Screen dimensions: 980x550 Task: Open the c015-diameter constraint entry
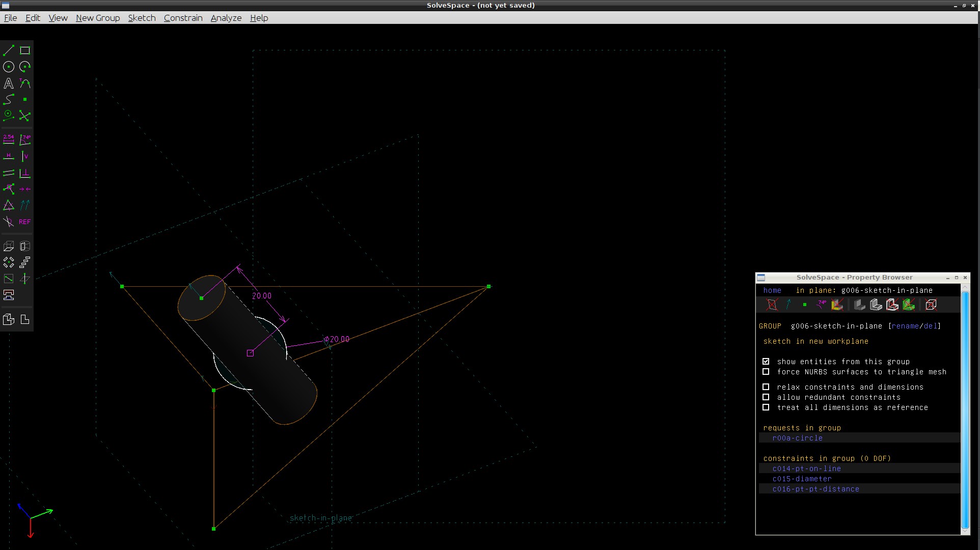point(802,479)
